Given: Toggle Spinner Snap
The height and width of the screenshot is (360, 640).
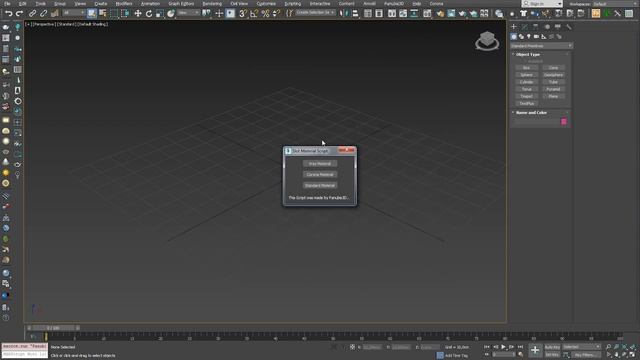Looking at the screenshot, I should pyautogui.click(x=276, y=13).
